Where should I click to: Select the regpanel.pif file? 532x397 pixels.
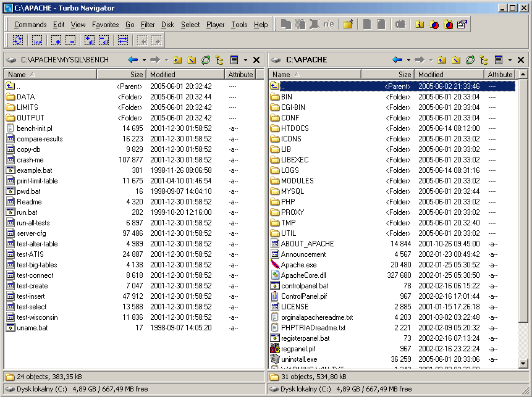tap(298, 349)
